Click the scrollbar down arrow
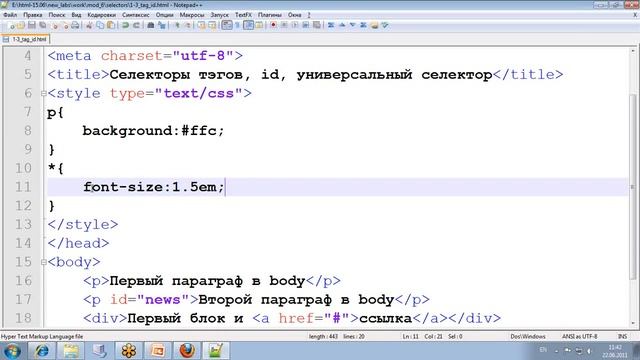The image size is (640, 360). click(633, 323)
